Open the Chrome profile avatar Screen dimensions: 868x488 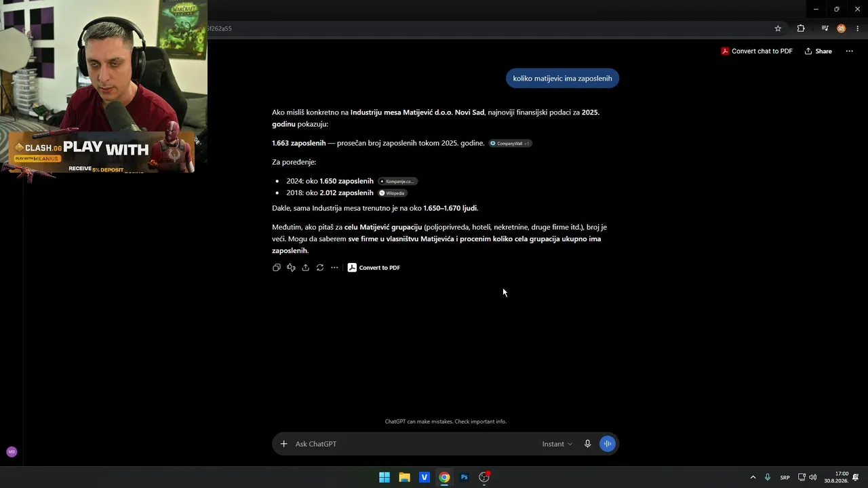(x=841, y=28)
